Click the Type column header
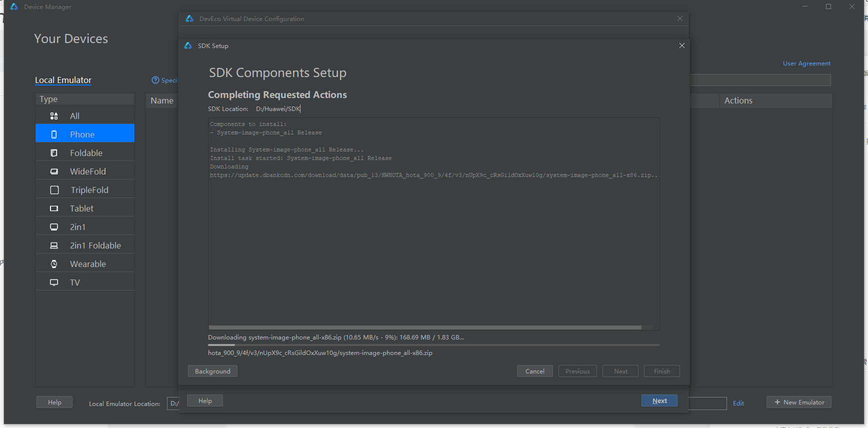 pyautogui.click(x=85, y=99)
